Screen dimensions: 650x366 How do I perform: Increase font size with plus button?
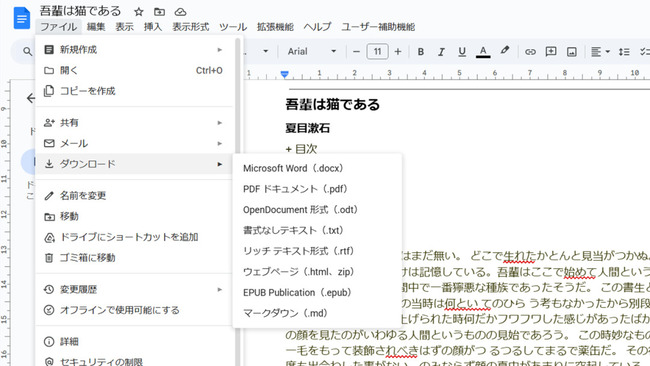point(398,52)
